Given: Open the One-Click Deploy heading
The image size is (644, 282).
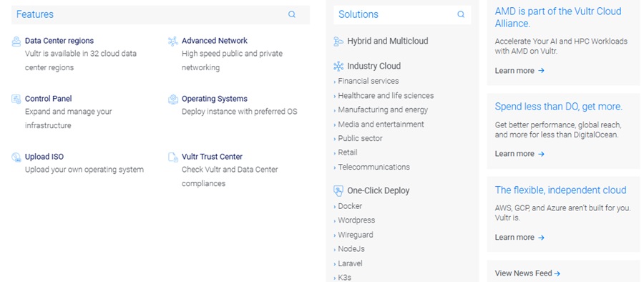Looking at the screenshot, I should pos(379,190).
